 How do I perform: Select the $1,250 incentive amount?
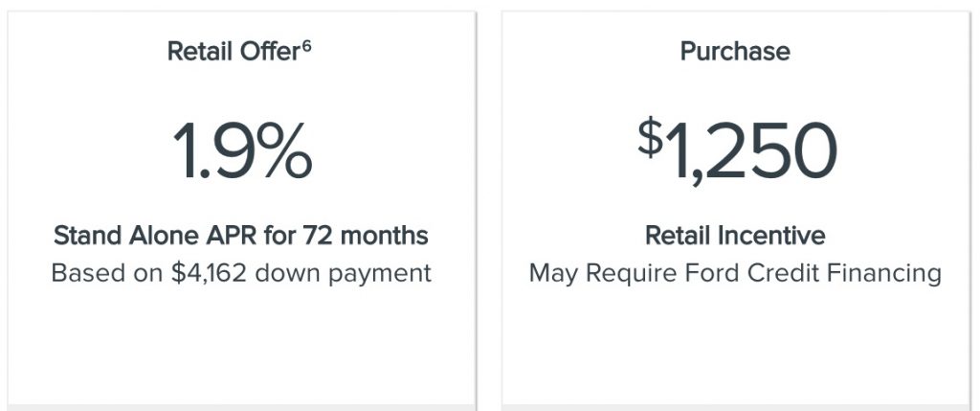[x=737, y=150]
